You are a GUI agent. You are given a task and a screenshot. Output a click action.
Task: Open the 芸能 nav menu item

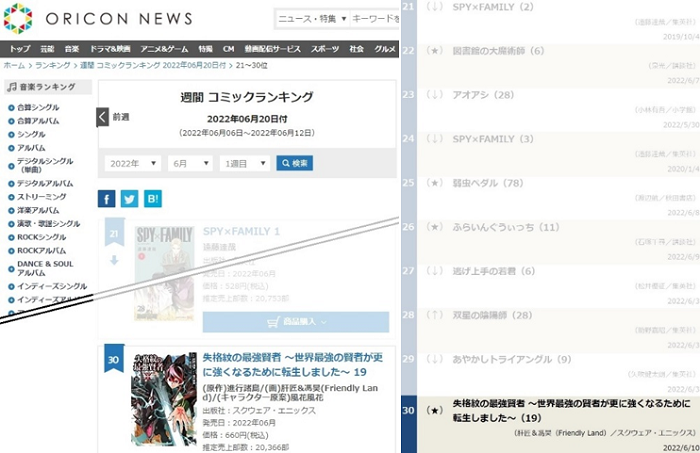pos(47,49)
